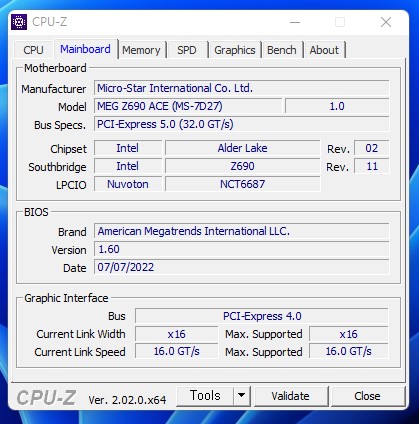The width and height of the screenshot is (419, 424).
Task: Open the Graphics tab
Action: pos(235,50)
